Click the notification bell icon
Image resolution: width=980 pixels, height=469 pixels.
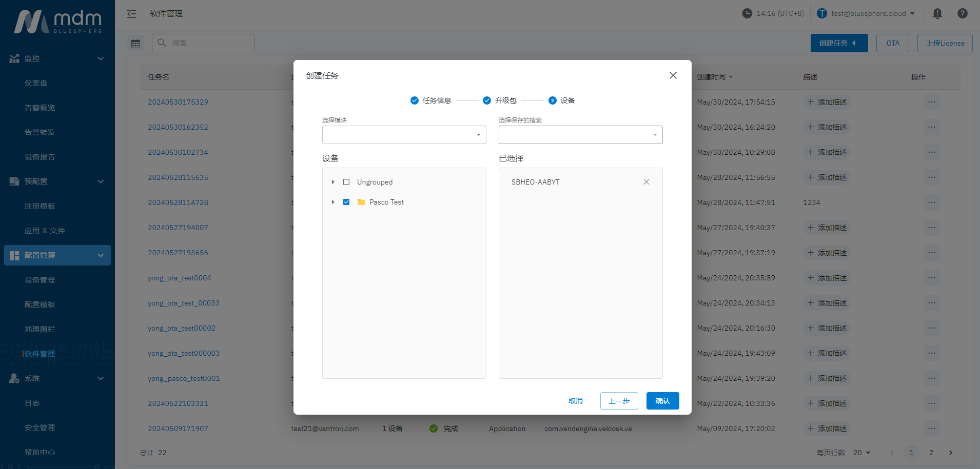(937, 13)
